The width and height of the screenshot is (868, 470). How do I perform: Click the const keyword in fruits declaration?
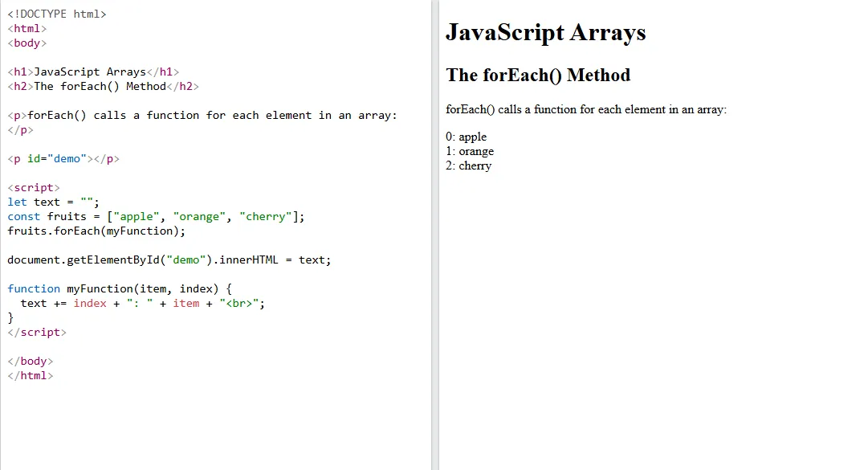(22, 216)
